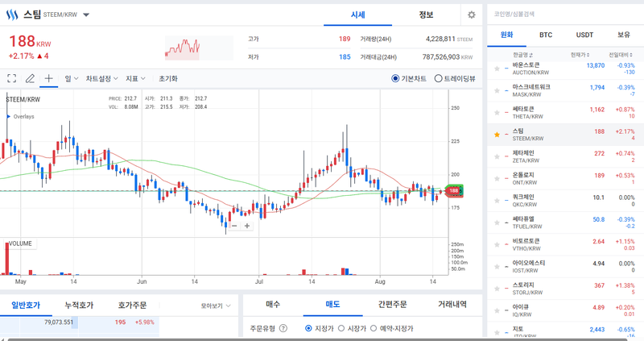Expand the 지표 indicators dropdown
644x341 pixels.
(135, 78)
